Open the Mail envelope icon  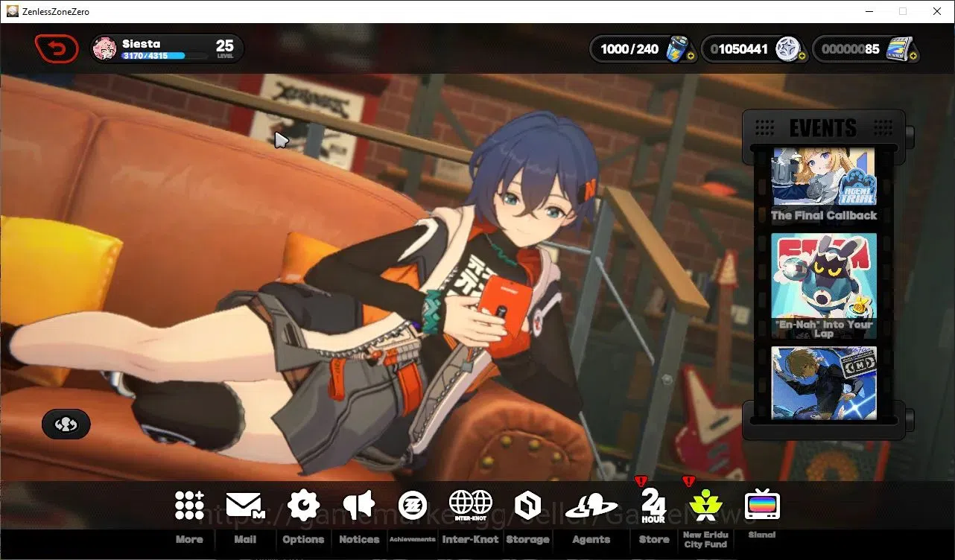pyautogui.click(x=245, y=506)
